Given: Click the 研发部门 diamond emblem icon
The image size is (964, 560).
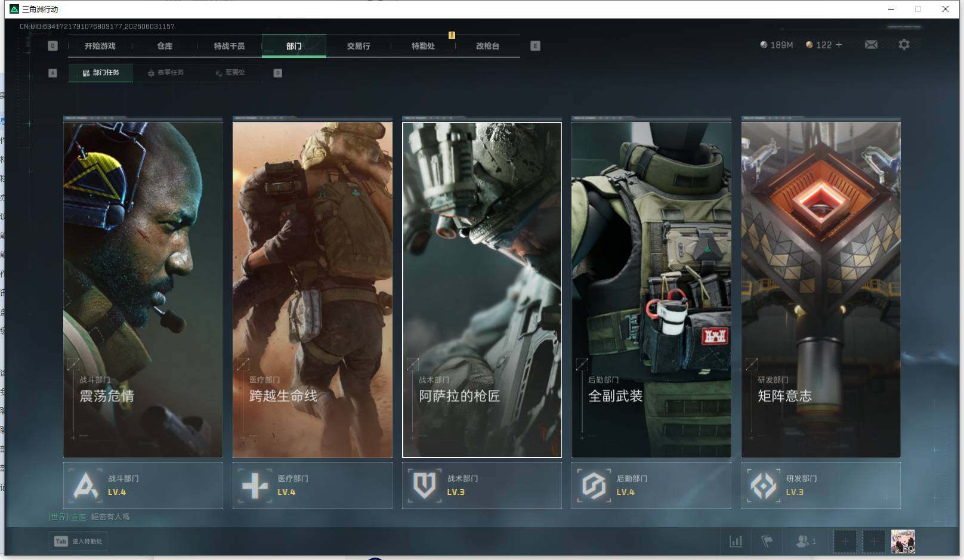Looking at the screenshot, I should (764, 485).
